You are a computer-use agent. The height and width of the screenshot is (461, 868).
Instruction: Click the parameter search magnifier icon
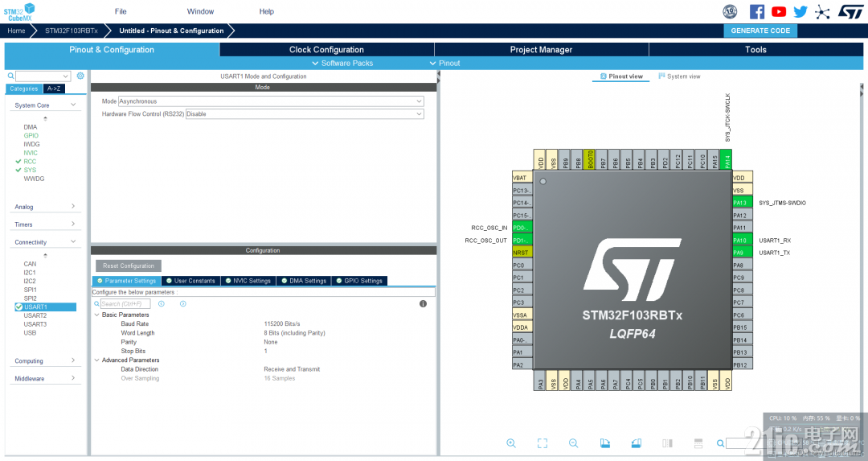click(97, 303)
